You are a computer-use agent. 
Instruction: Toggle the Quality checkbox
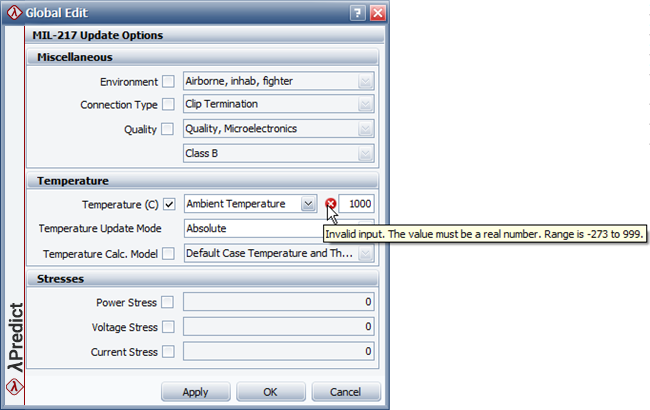169,128
